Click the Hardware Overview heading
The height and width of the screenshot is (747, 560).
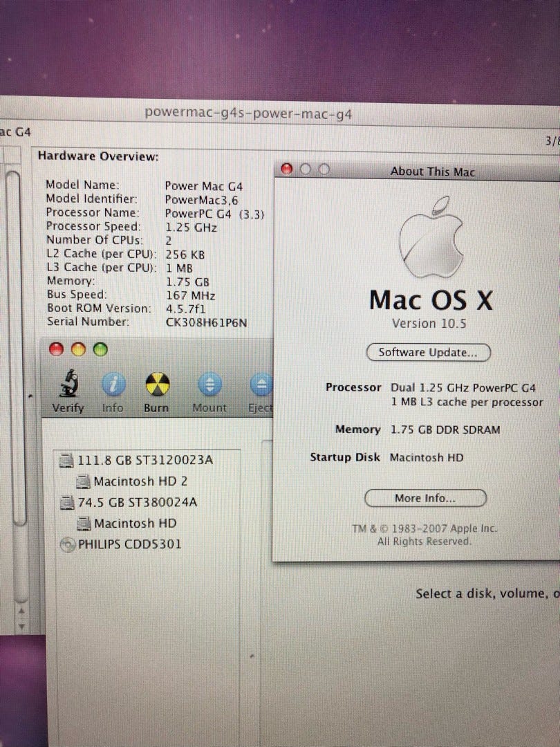[98, 156]
